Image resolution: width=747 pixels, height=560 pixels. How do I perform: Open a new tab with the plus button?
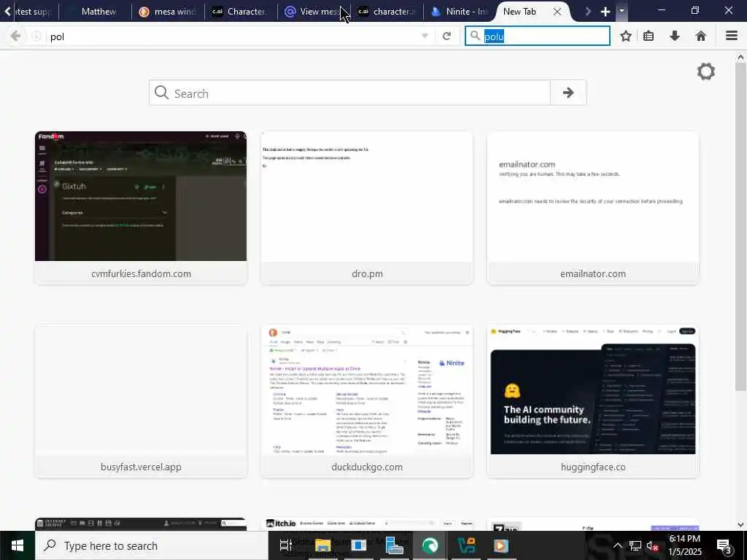coord(605,12)
